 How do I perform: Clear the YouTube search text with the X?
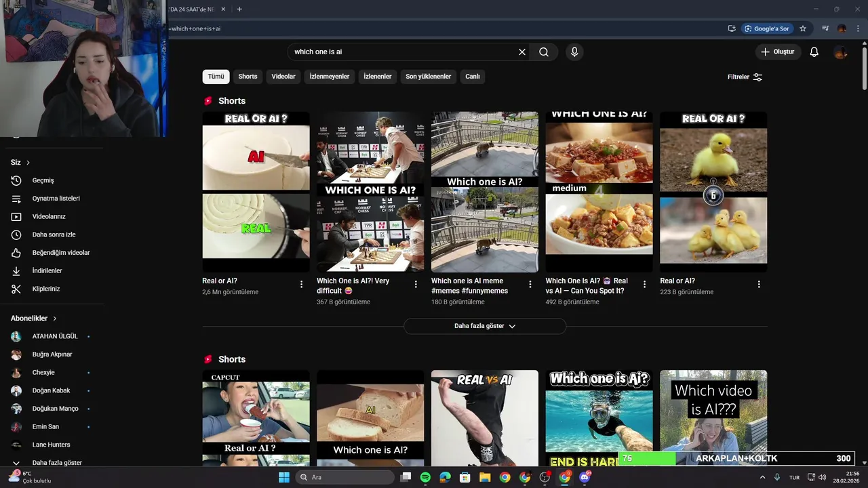(522, 52)
